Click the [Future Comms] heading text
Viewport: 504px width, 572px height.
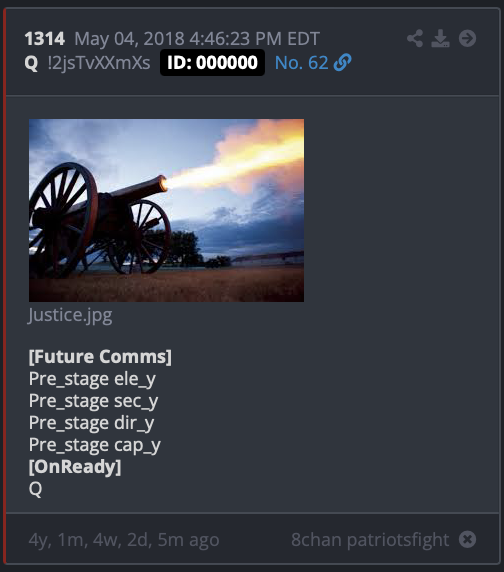[x=100, y=356]
